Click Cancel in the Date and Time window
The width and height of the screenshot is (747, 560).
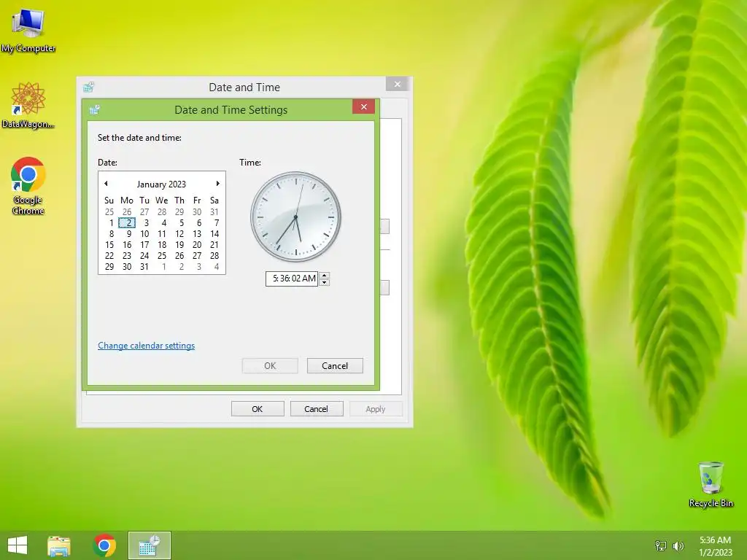317,409
